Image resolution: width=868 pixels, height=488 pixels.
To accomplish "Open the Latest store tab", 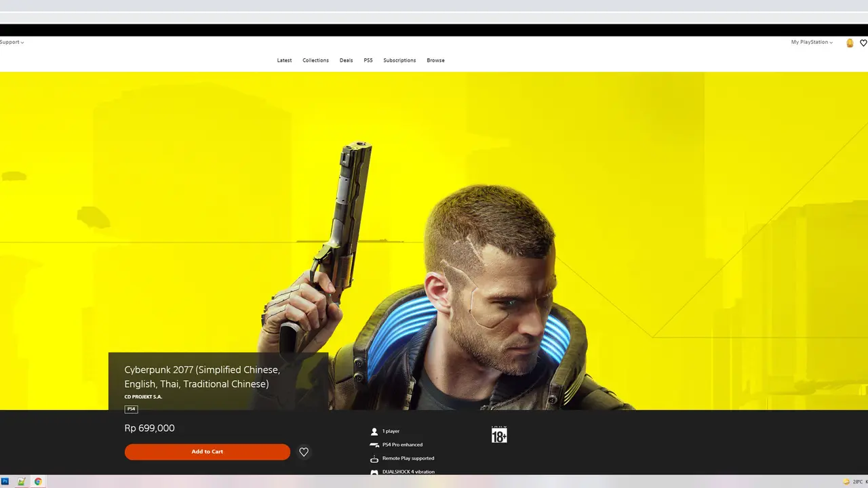I will tap(284, 60).
